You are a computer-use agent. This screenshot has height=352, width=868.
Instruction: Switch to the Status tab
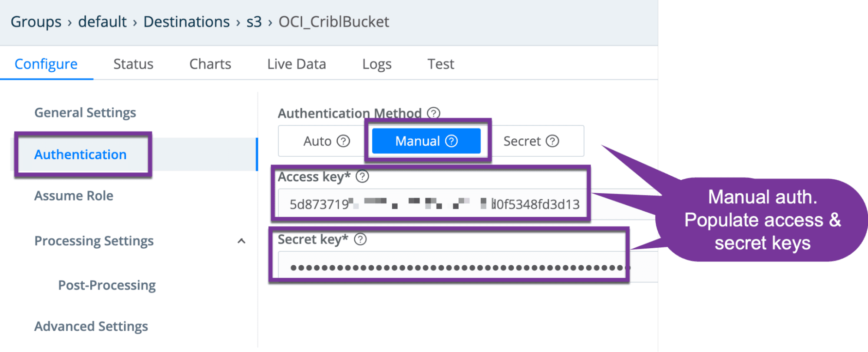(x=133, y=64)
